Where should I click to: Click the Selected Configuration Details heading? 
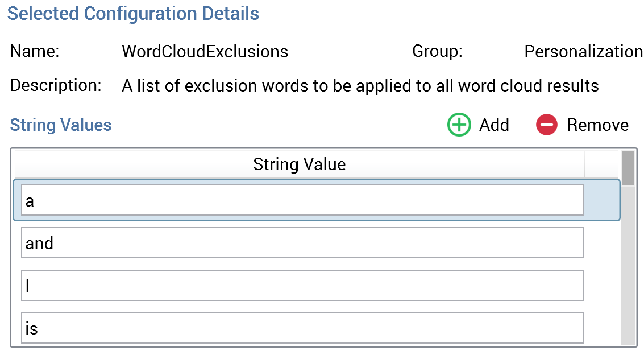pyautogui.click(x=133, y=14)
